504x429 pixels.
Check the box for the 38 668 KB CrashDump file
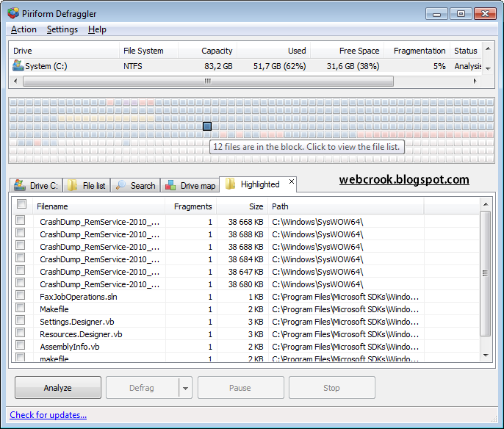point(21,220)
